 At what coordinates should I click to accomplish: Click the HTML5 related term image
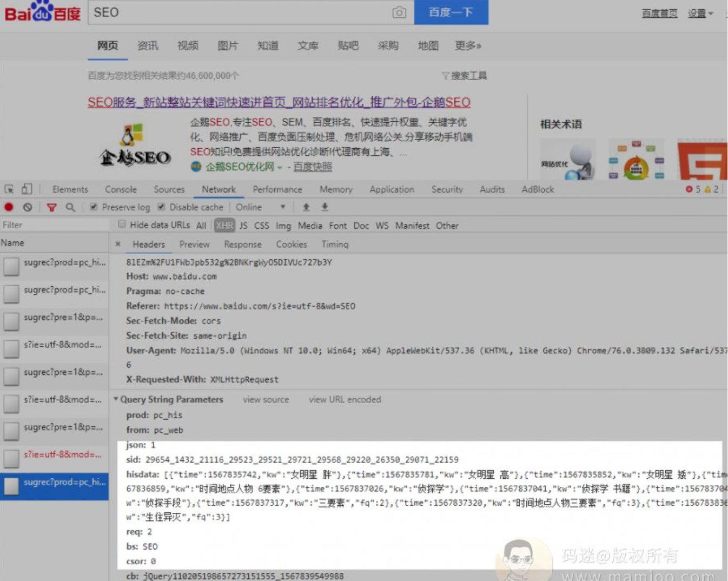[702, 159]
